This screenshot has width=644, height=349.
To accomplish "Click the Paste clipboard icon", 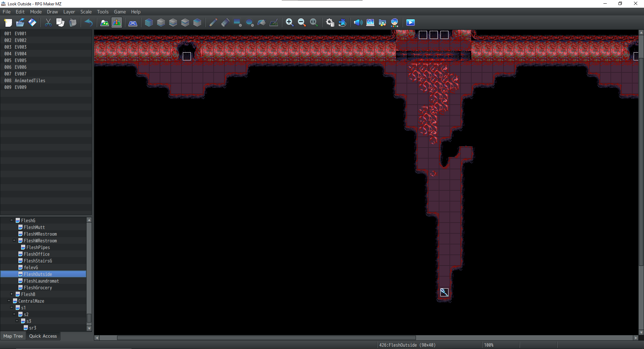I will coord(72,22).
